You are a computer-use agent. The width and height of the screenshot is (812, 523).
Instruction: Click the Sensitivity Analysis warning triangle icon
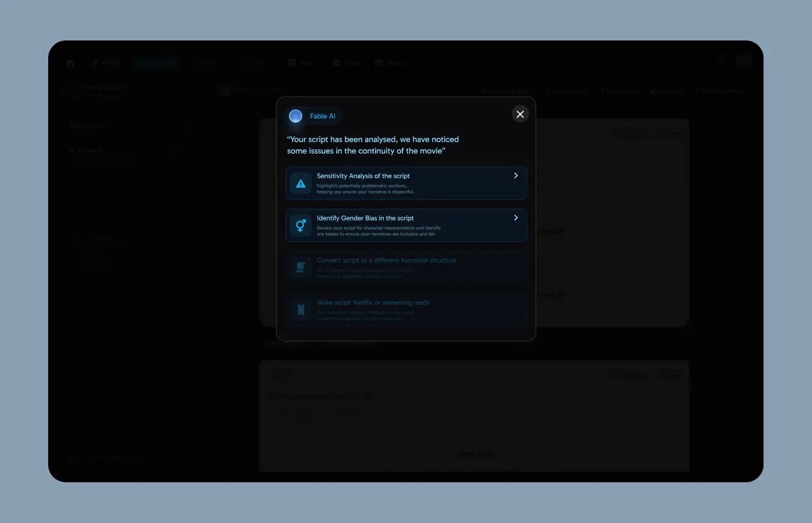coord(301,184)
